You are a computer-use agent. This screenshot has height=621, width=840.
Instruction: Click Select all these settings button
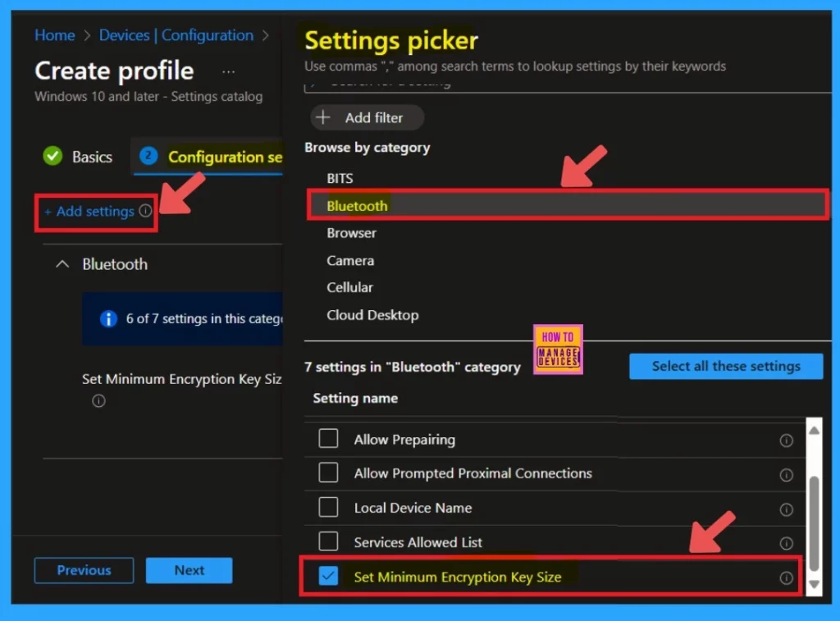(x=726, y=367)
